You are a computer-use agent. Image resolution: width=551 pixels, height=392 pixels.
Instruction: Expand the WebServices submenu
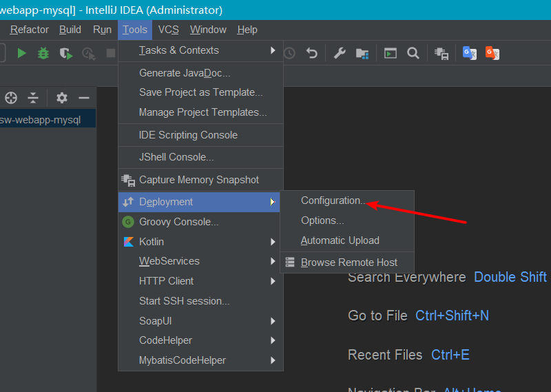click(200, 261)
